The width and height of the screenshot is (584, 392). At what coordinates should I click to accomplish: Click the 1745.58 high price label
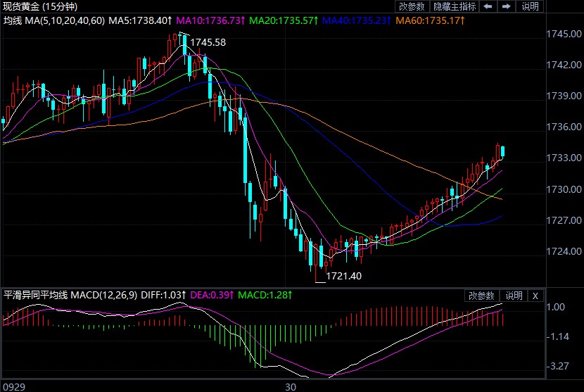(208, 42)
